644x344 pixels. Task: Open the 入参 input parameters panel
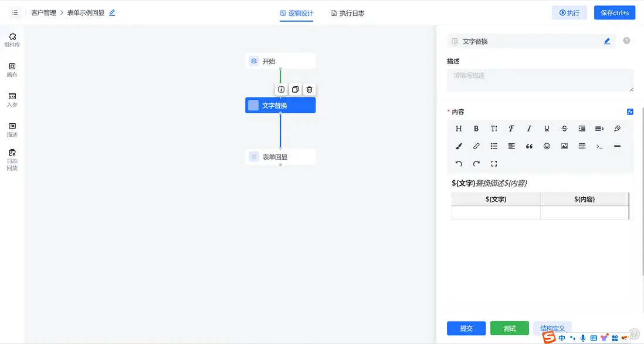click(x=12, y=99)
